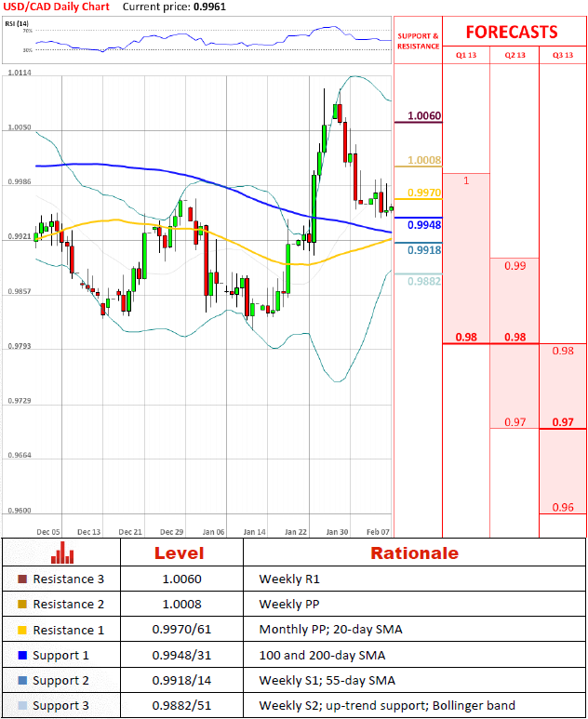Select the Q1 13 forecast column header
The height and width of the screenshot is (719, 588).
(466, 55)
